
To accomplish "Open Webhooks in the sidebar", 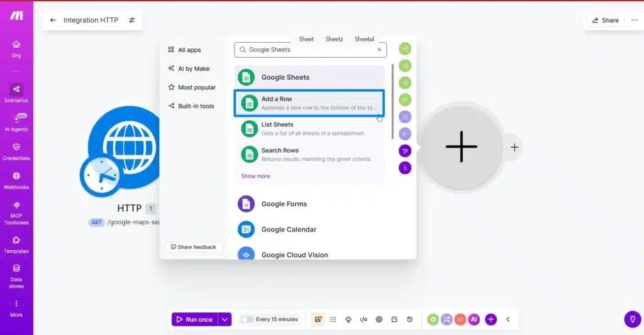I will [16, 180].
